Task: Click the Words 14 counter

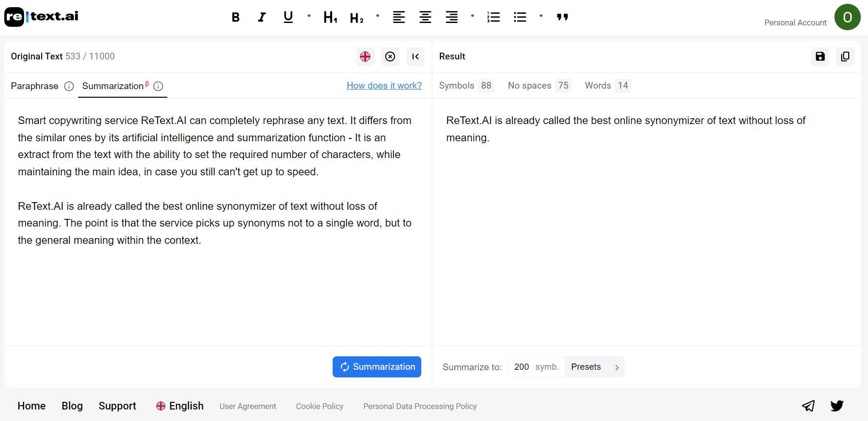Action: click(x=608, y=86)
